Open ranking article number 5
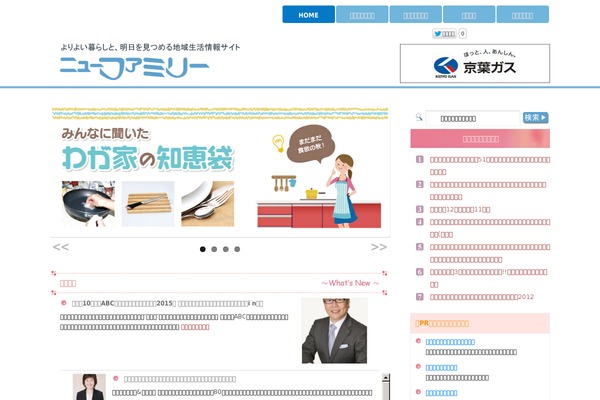The height and width of the screenshot is (400, 600). [x=490, y=253]
